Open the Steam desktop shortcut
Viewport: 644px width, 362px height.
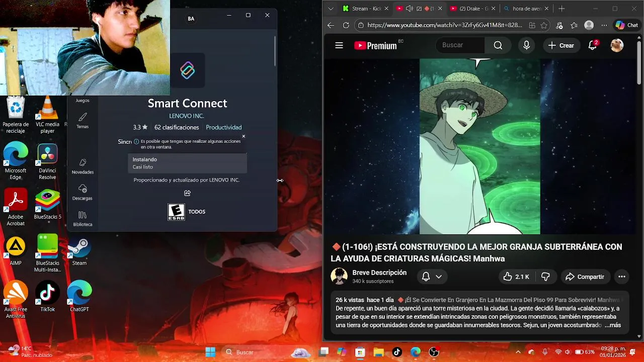click(x=79, y=251)
